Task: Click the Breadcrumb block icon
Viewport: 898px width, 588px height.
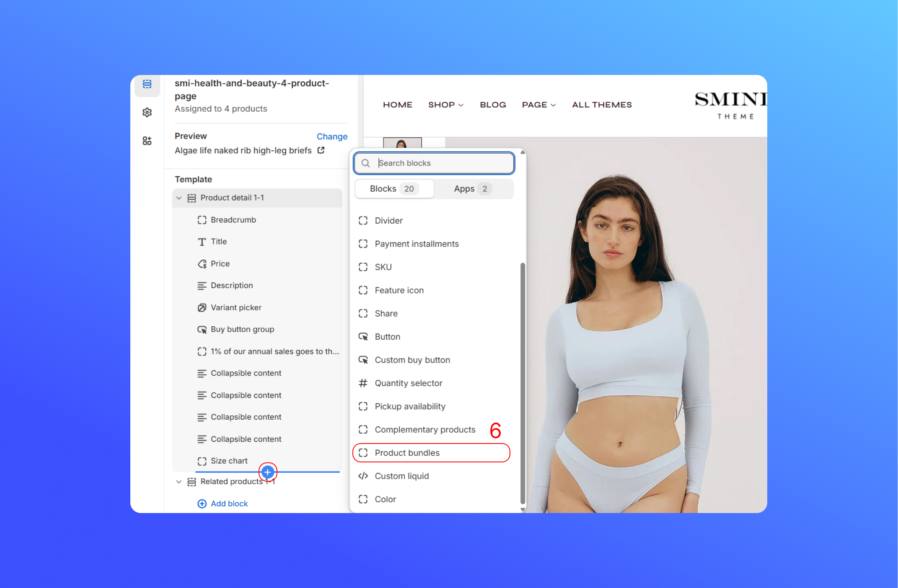Action: coord(202,220)
